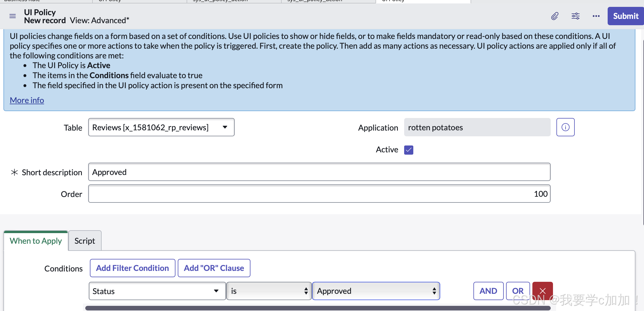This screenshot has height=311, width=644.
Task: Open the hamburger context menu icon
Action: (x=13, y=16)
